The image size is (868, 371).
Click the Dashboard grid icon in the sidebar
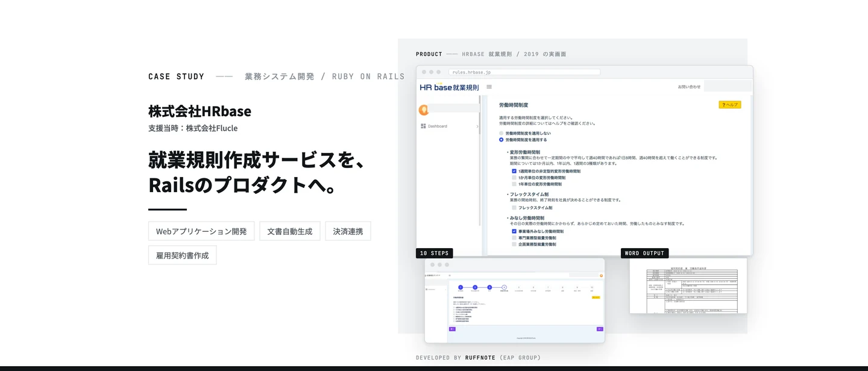(x=423, y=126)
